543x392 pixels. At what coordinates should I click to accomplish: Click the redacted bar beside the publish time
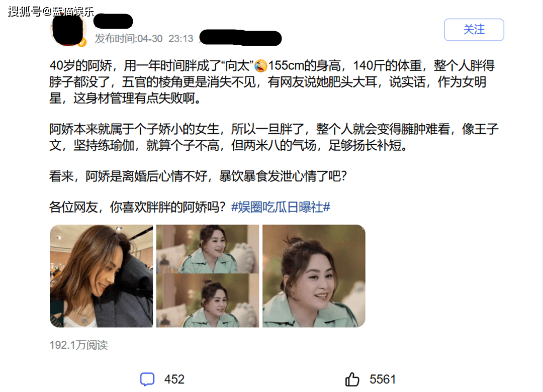point(241,38)
